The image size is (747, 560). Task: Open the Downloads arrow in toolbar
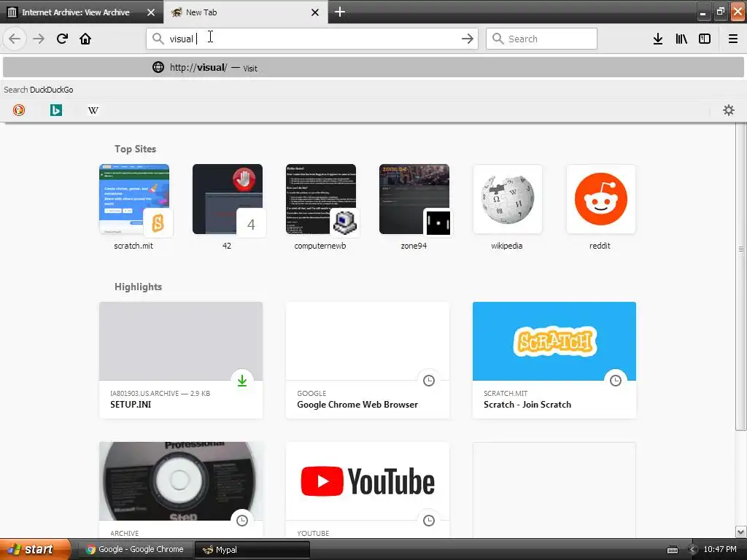pyautogui.click(x=657, y=39)
